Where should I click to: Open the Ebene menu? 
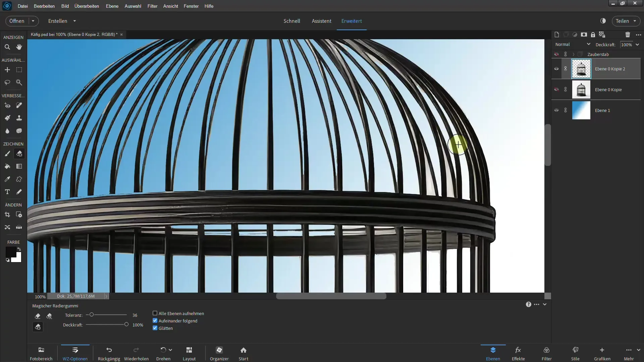pos(112,6)
